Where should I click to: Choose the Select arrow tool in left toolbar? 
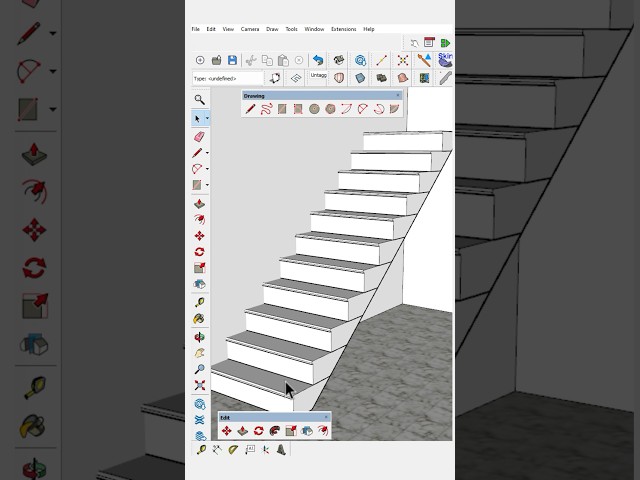click(198, 118)
